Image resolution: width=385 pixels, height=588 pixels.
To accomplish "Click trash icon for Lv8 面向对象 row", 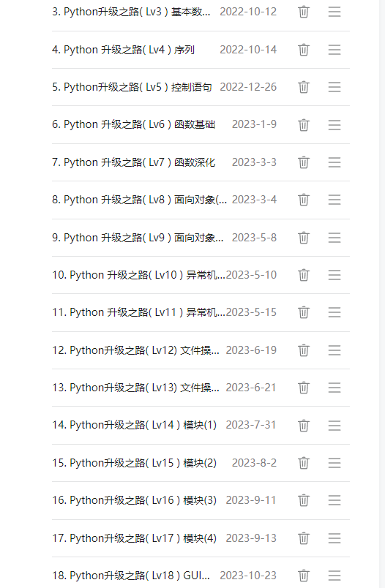I will click(304, 200).
